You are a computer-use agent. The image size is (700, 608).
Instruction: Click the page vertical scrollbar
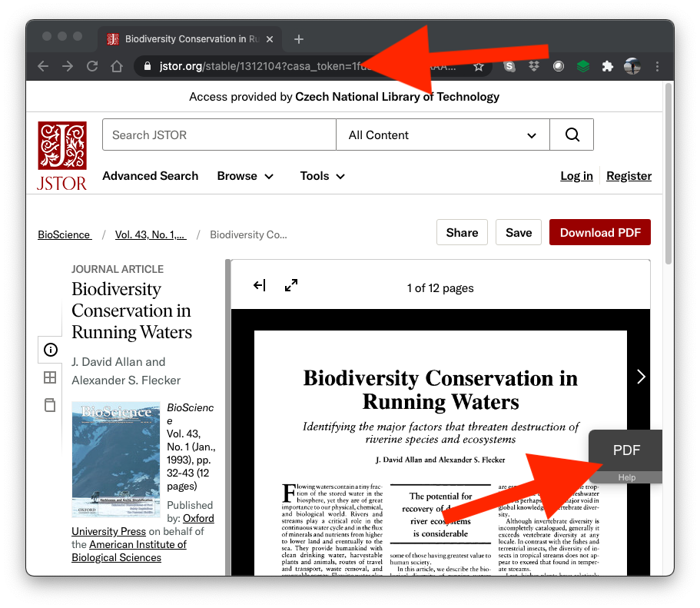[668, 174]
